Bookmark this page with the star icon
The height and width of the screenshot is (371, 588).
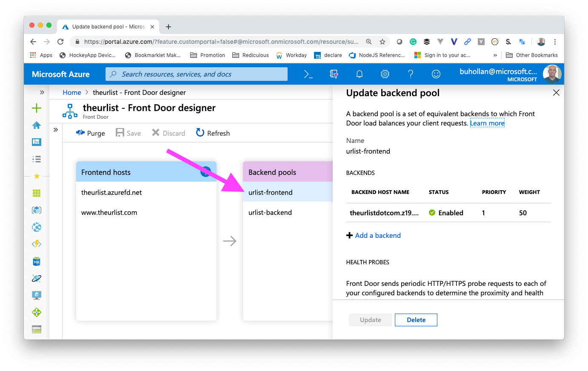[x=382, y=42]
